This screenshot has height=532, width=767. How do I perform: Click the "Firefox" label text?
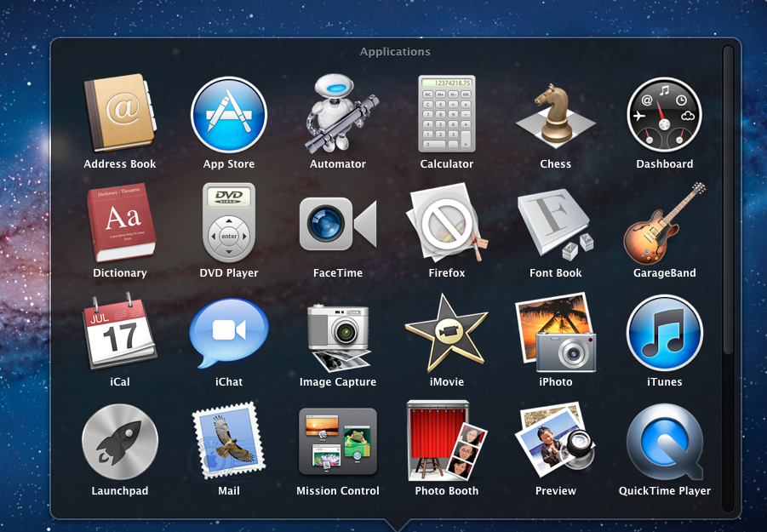[447, 273]
